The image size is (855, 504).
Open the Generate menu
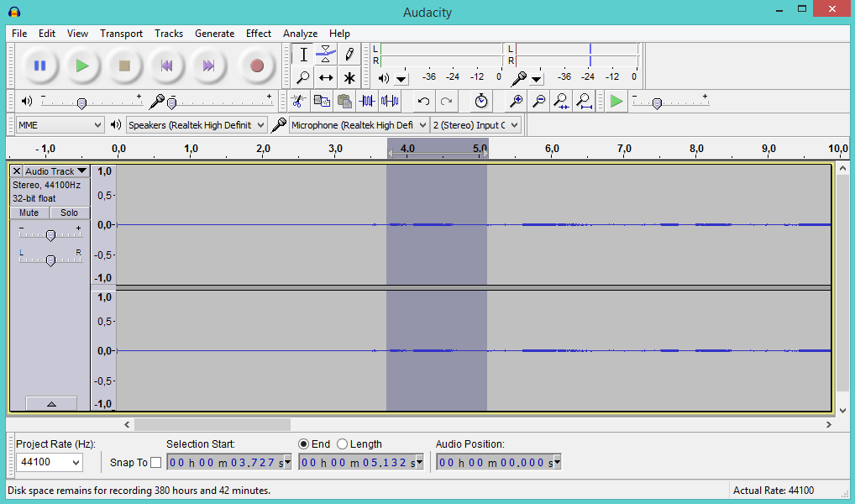tap(214, 34)
